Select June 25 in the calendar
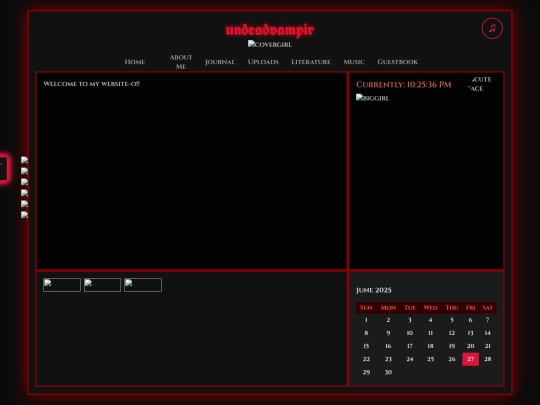 [x=430, y=359]
